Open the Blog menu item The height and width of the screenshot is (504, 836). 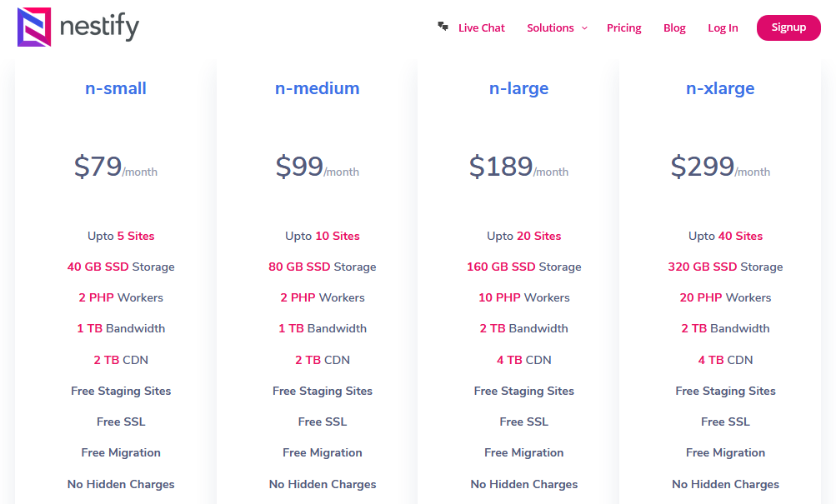pos(673,27)
